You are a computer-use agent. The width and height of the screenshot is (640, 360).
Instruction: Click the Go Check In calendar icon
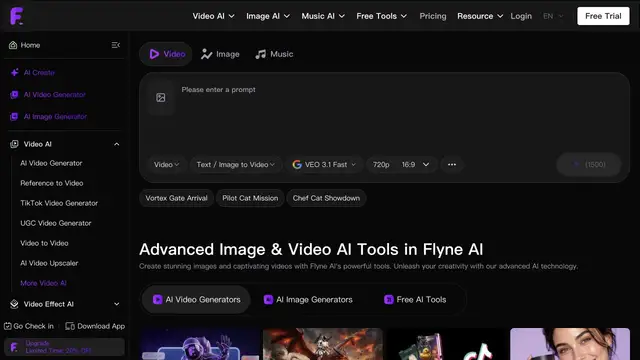(x=8, y=326)
